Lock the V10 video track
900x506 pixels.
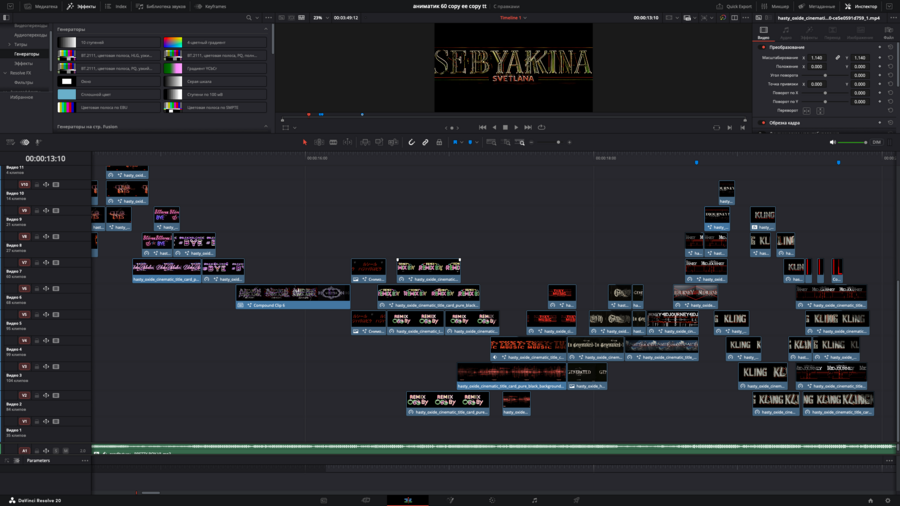(37, 185)
